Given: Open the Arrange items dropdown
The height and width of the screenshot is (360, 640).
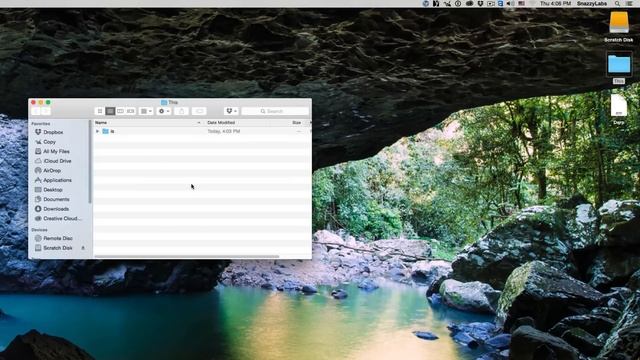Looking at the screenshot, I should point(146,111).
